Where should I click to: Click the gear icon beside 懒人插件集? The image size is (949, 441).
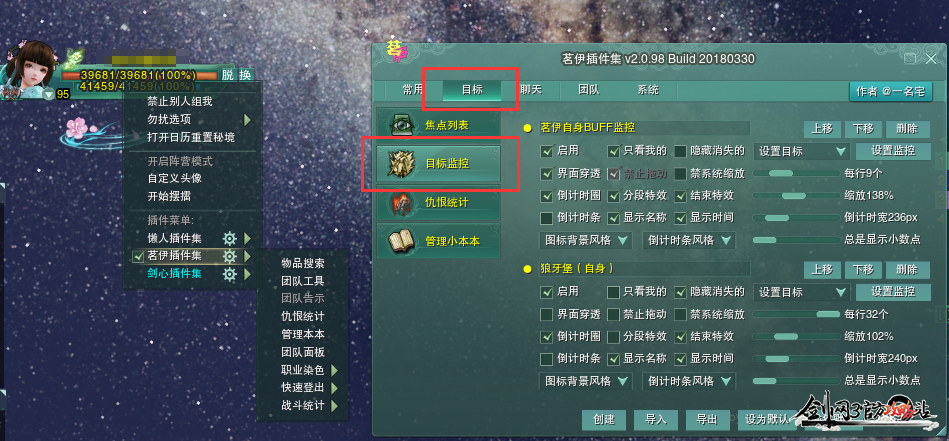pyautogui.click(x=229, y=238)
